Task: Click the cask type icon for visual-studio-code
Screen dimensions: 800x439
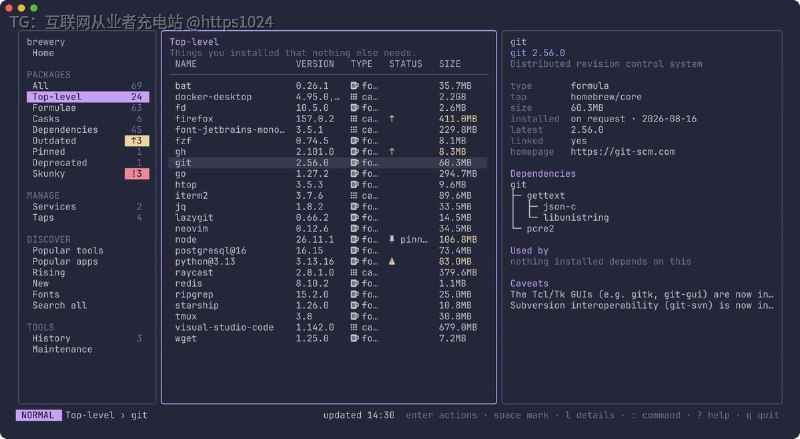Action: pos(355,327)
